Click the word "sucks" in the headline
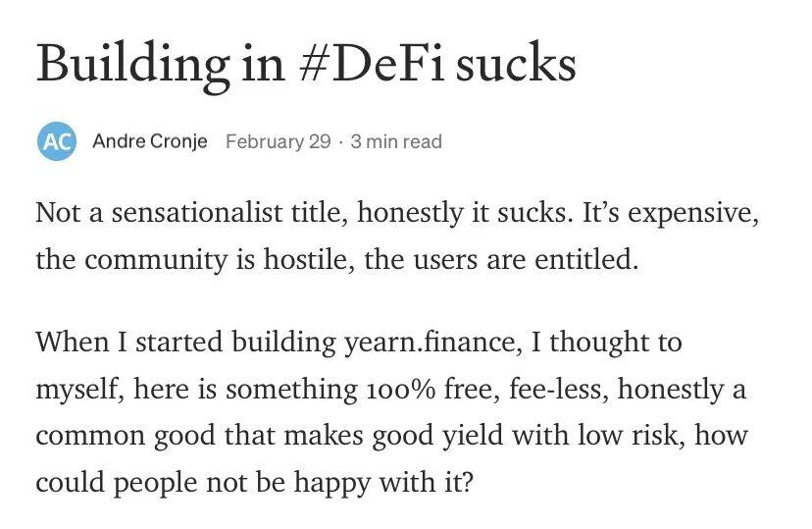The image size is (812, 529). point(516,63)
